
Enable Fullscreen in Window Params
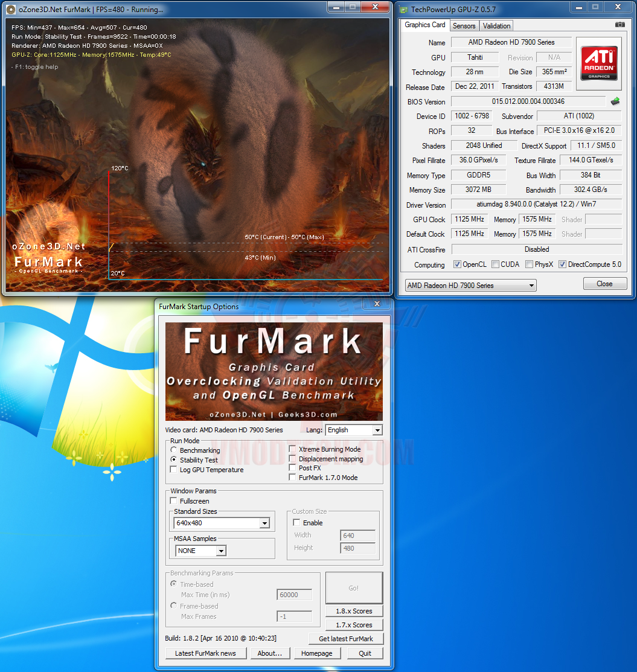(174, 501)
